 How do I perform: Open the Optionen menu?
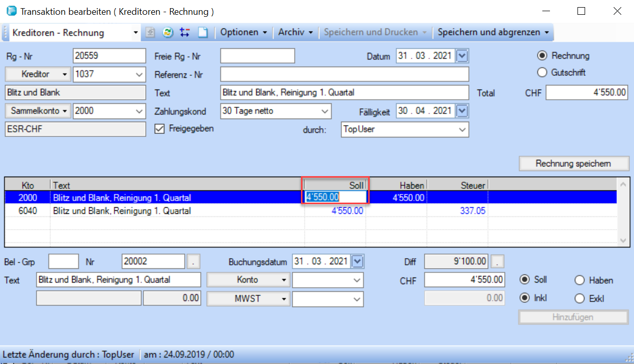click(243, 32)
